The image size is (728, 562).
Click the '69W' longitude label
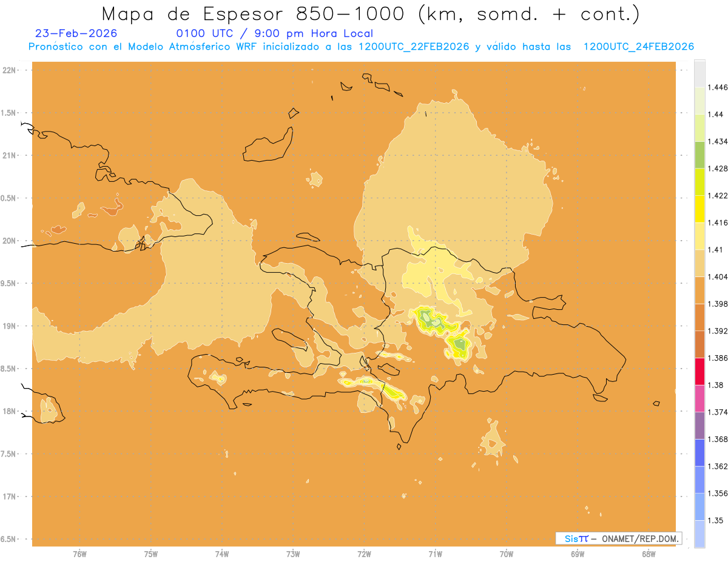pos(578,554)
